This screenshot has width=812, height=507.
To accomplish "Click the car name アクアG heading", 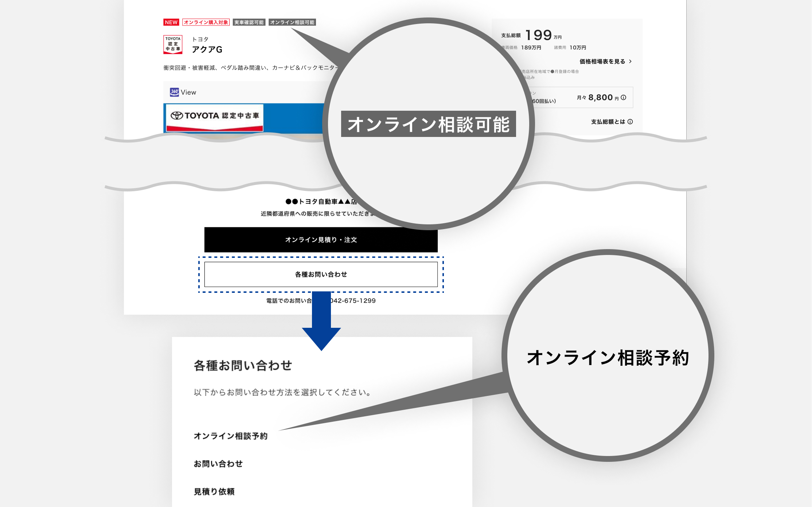I will (x=207, y=49).
